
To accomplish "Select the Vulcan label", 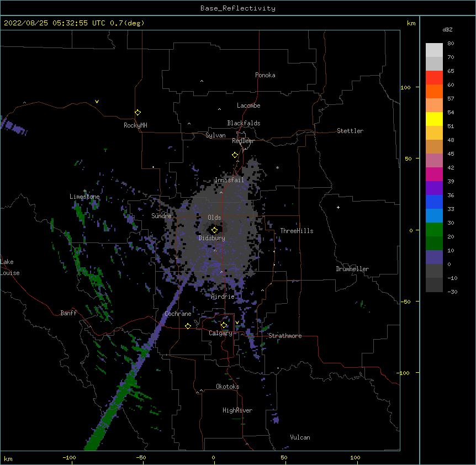I will 300,437.
